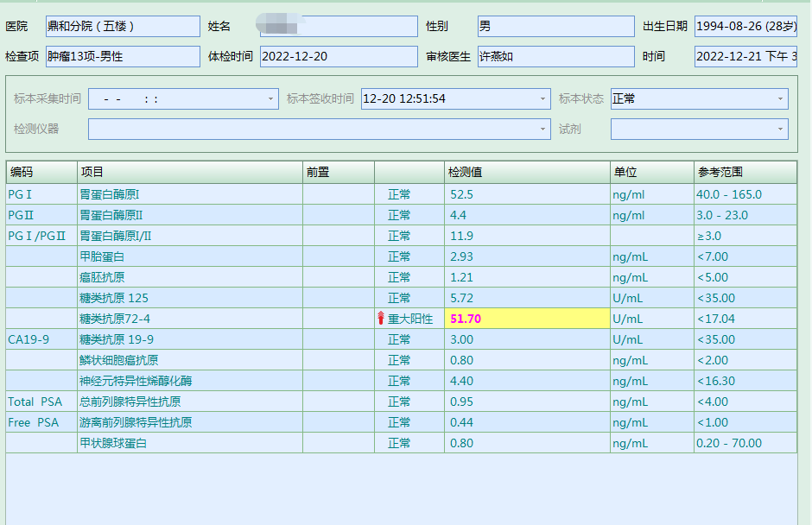The width and height of the screenshot is (812, 525).
Task: Select the 糖类抗原72-4 row
Action: tap(189, 319)
